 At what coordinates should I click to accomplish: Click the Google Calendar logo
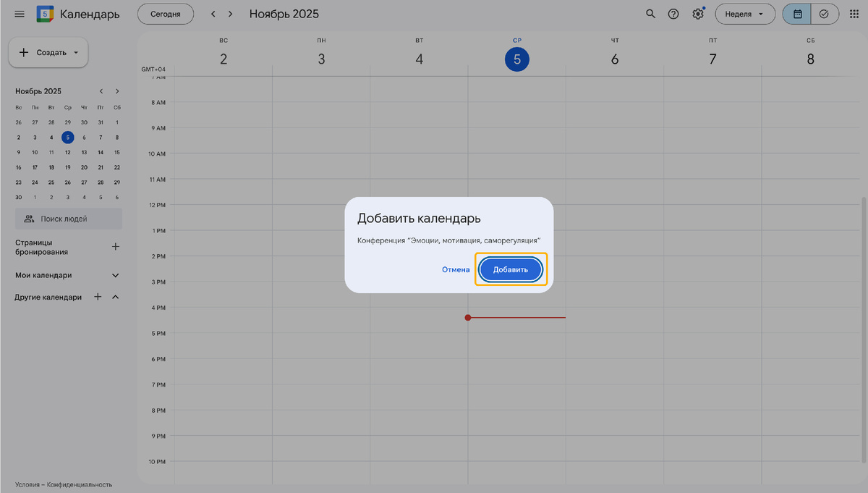(46, 14)
